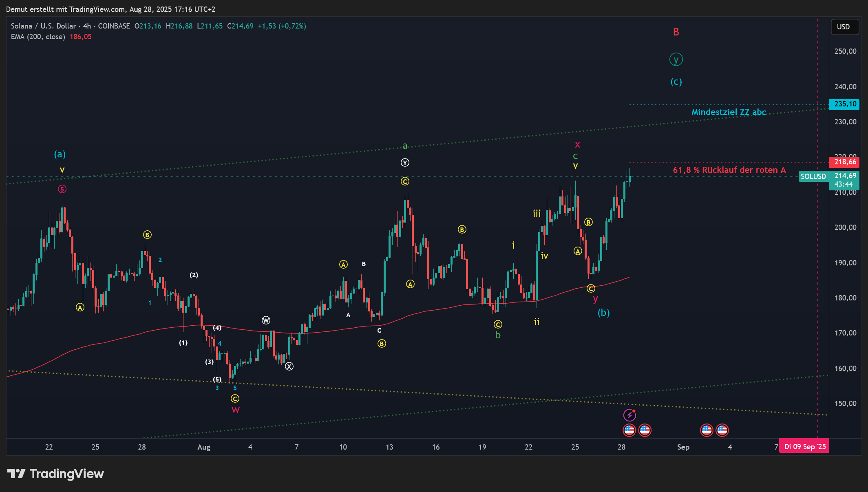Select the 'Mindestziel ZZ abc' text annotation
This screenshot has width=868, height=492.
point(729,112)
